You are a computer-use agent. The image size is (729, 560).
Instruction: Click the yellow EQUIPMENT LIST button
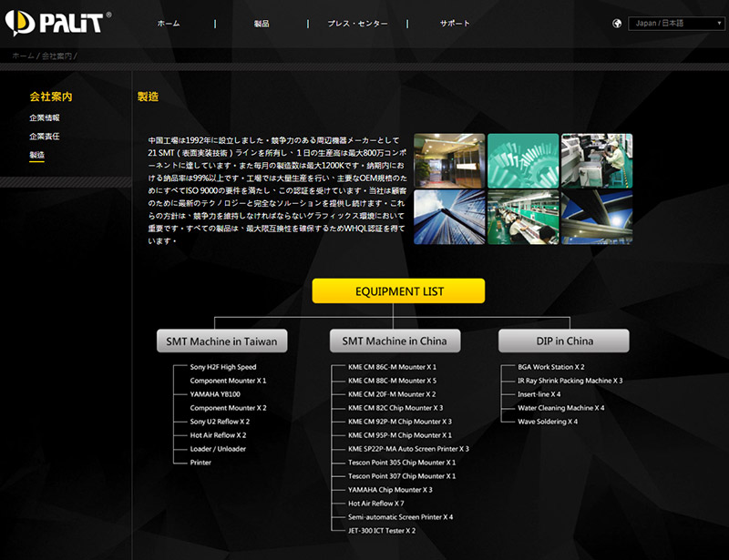tap(398, 290)
